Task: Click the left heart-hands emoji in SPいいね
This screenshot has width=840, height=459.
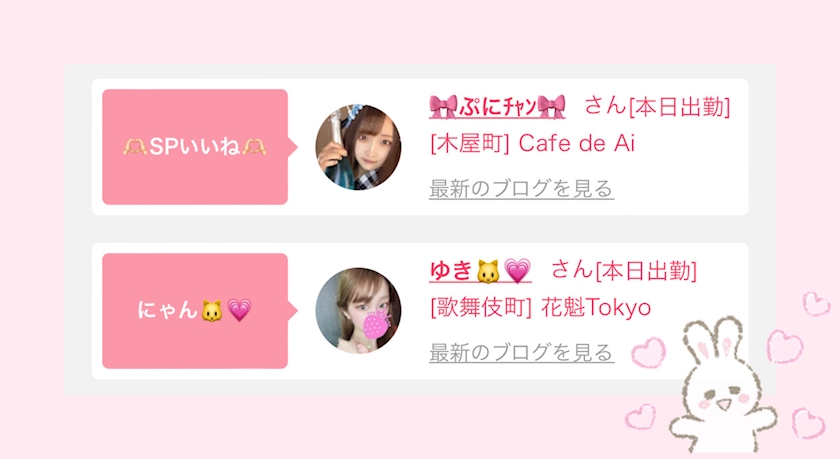Action: [x=135, y=147]
